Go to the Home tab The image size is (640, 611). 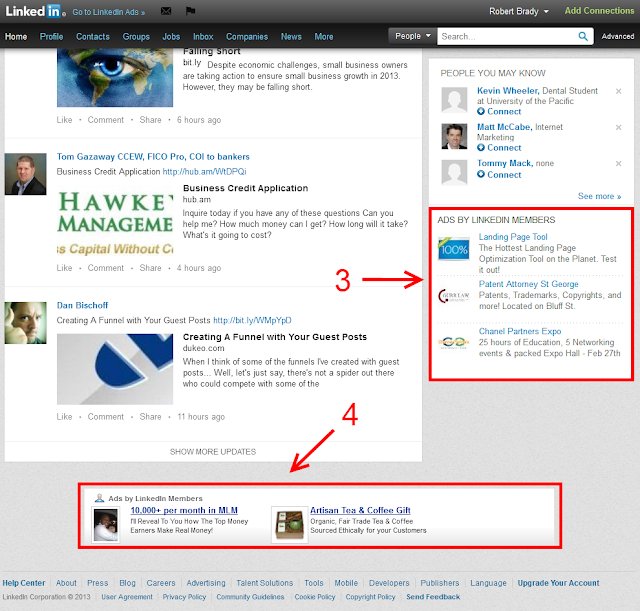[16, 37]
